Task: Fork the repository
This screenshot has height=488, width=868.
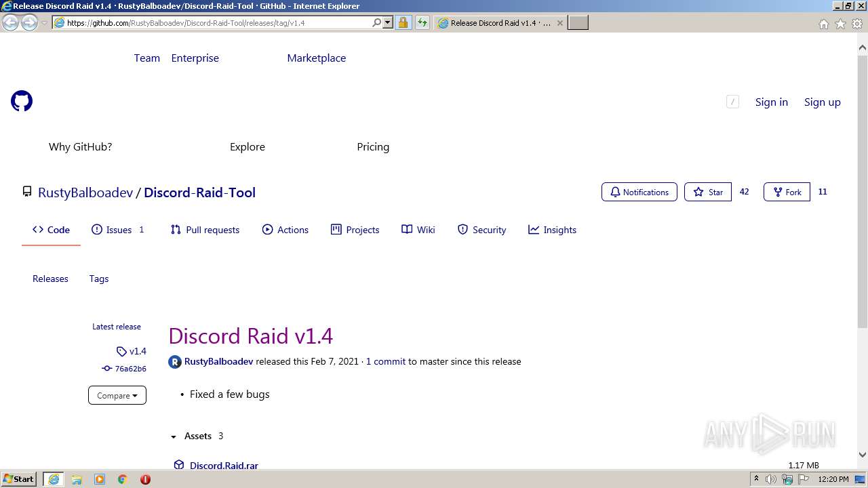Action: tap(787, 192)
